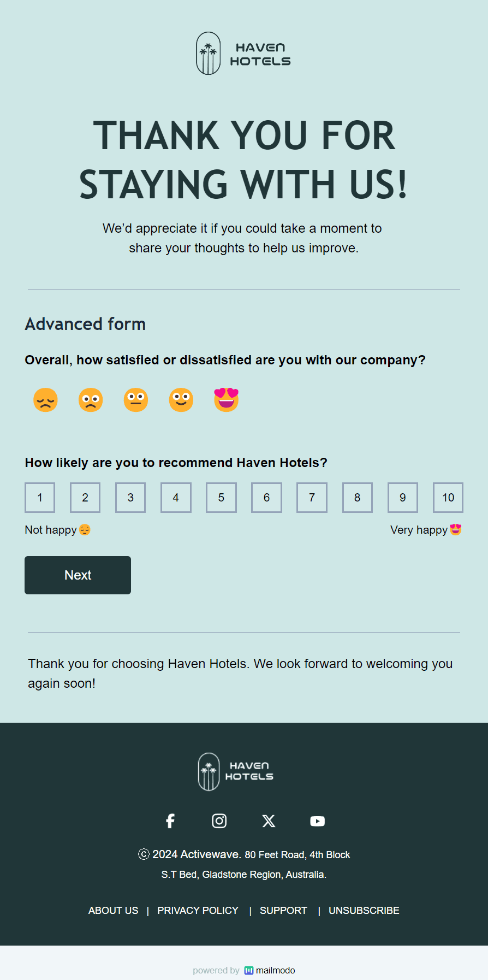The width and height of the screenshot is (488, 980).
Task: Select rating 5 on the recommendation scale
Action: tap(221, 498)
